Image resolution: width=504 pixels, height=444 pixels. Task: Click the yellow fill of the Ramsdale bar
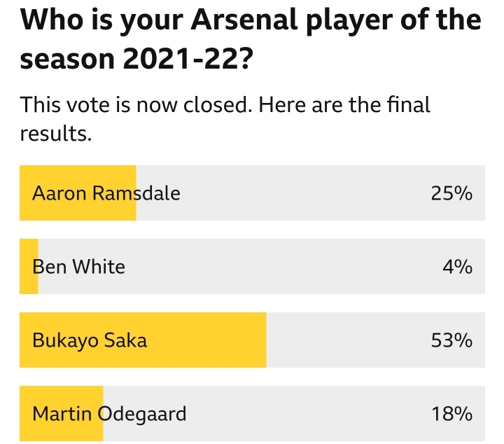(78, 193)
